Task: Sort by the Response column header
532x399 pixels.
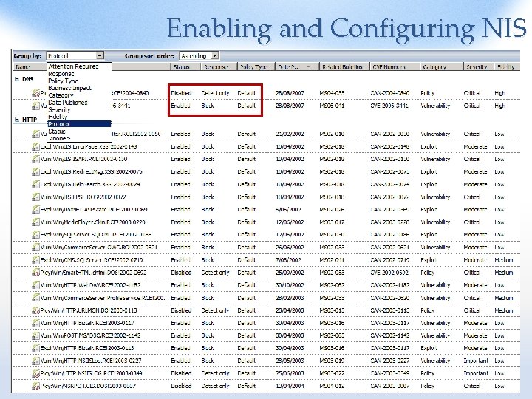Action: [x=219, y=66]
